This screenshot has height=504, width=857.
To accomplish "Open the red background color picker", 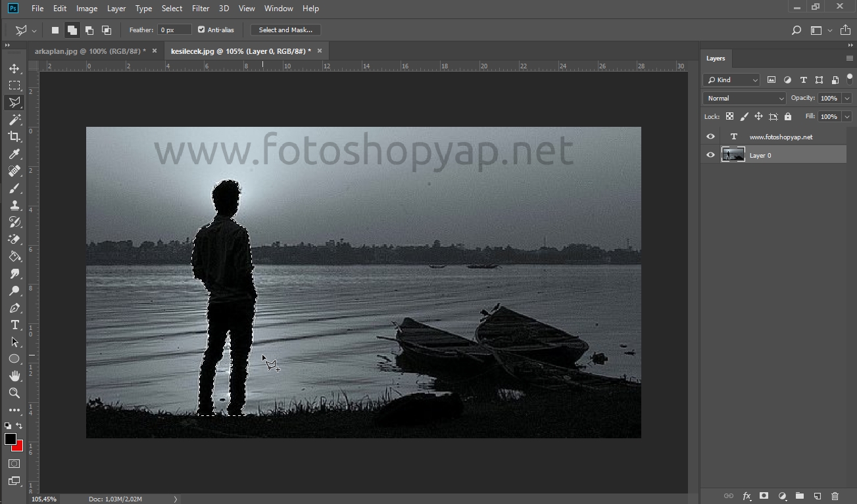I will (18, 447).
